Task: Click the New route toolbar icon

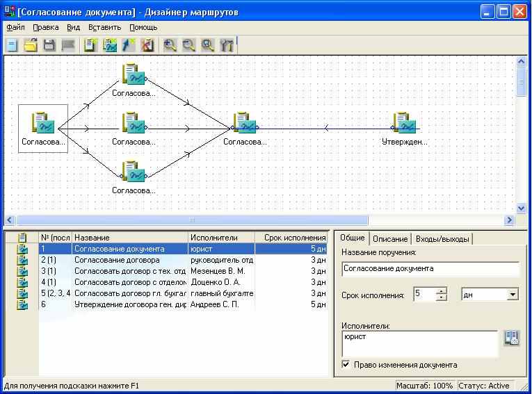Action: 12,45
